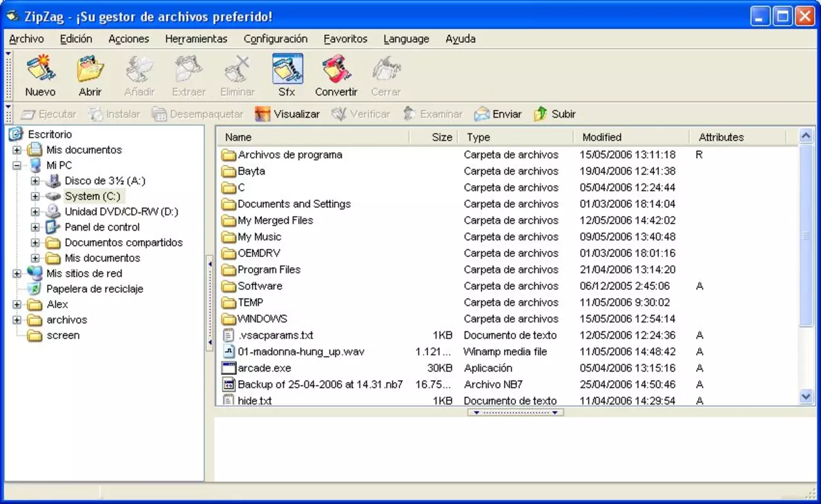This screenshot has height=504, width=821.
Task: Open the Archivo menu
Action: [x=26, y=39]
